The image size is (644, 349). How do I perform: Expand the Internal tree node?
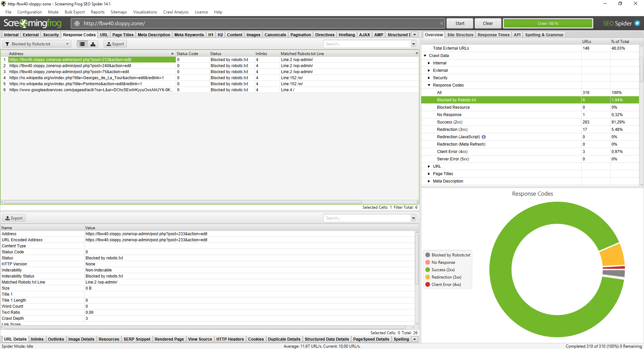tap(429, 63)
